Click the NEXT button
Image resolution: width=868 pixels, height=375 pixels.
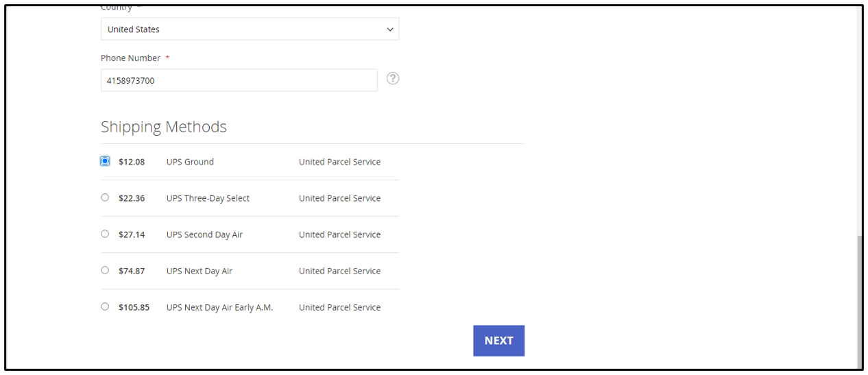pos(498,341)
